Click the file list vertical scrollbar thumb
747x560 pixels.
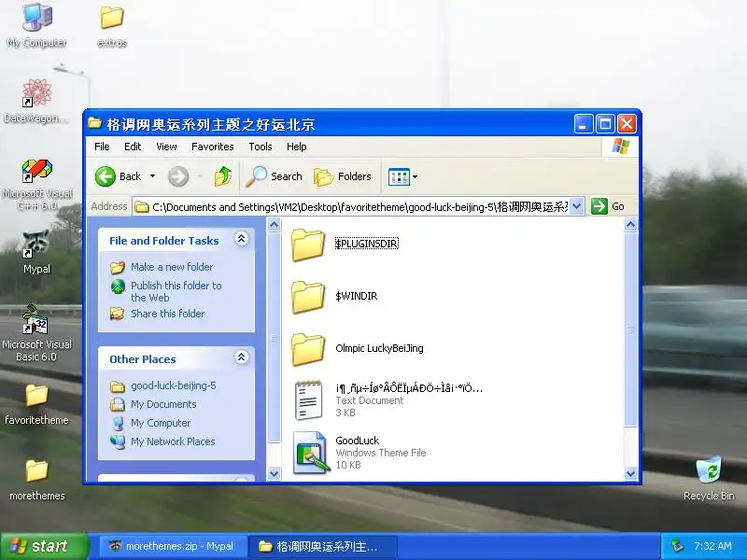pyautogui.click(x=631, y=329)
